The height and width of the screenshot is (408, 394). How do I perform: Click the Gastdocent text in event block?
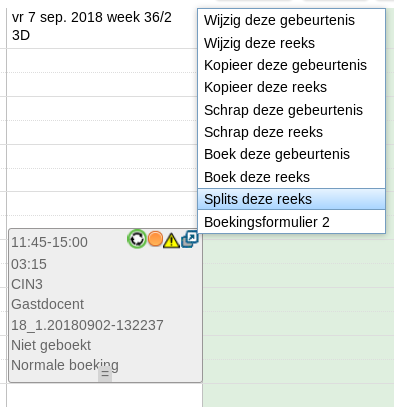[48, 304]
